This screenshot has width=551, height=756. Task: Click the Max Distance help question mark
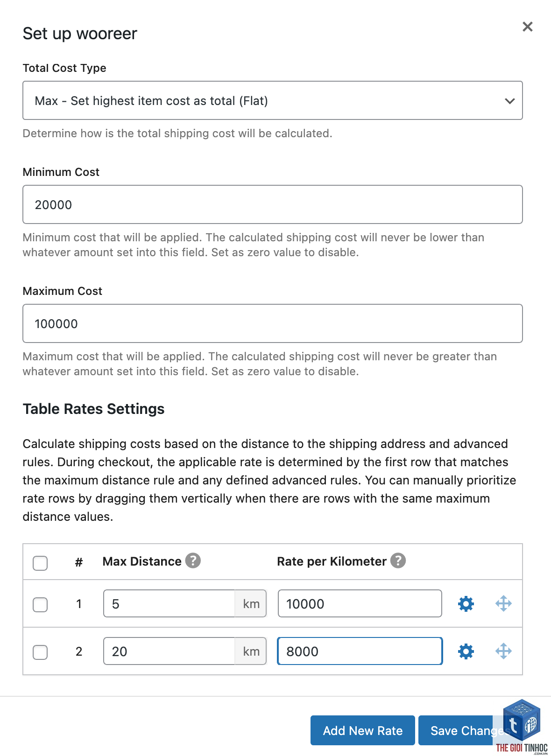[x=193, y=560]
